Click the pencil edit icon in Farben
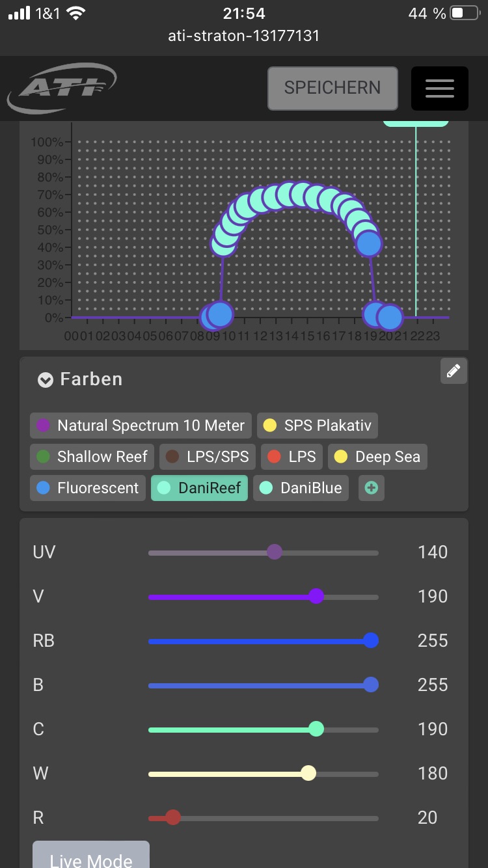 coord(454,371)
